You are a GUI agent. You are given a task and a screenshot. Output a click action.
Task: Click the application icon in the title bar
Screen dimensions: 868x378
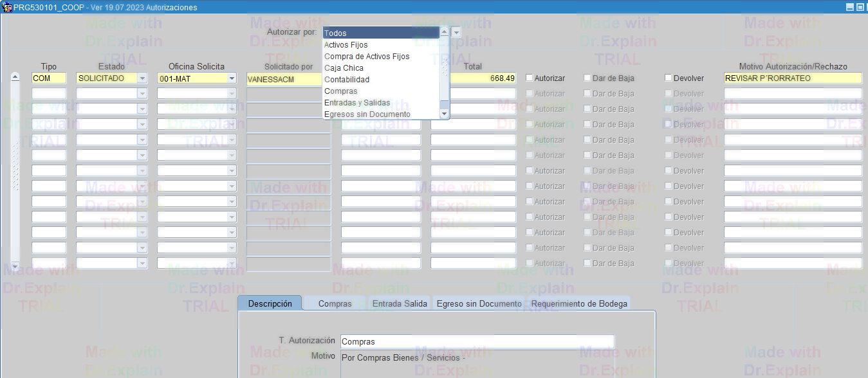[8, 7]
